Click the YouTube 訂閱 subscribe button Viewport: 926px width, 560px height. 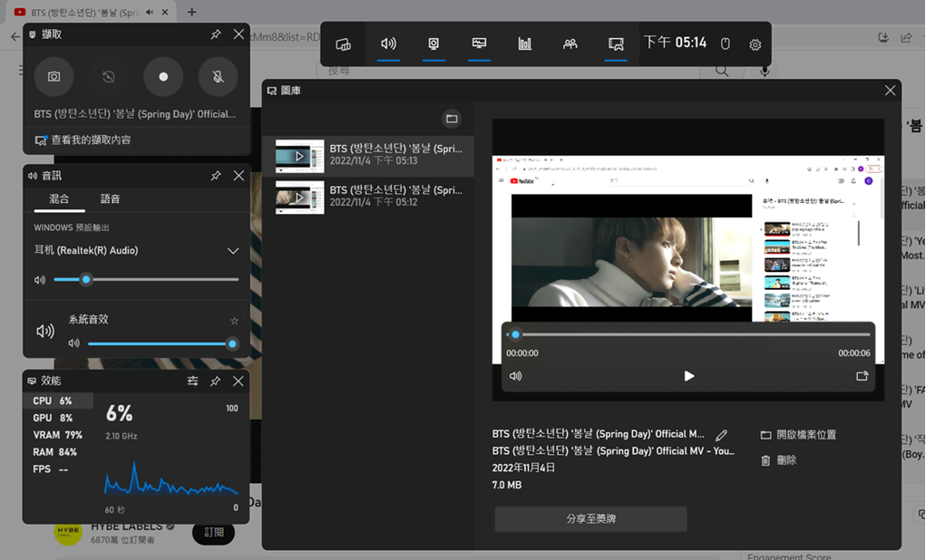(x=213, y=532)
